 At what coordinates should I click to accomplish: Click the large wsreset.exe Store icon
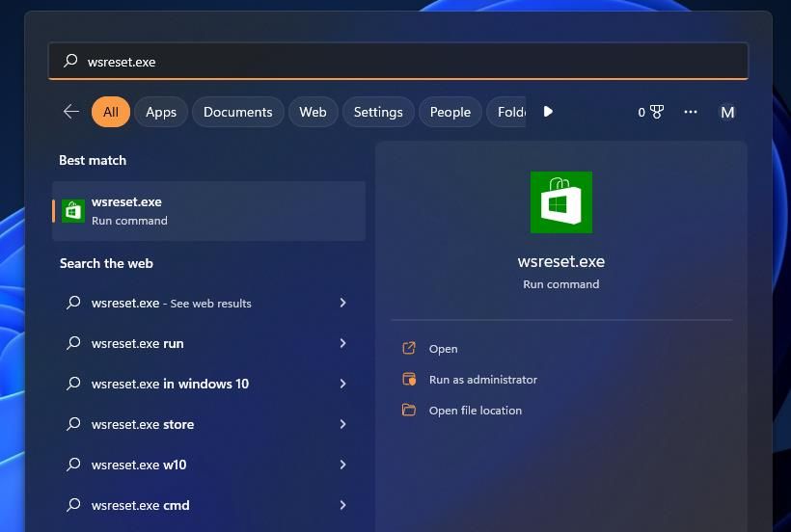tap(561, 202)
